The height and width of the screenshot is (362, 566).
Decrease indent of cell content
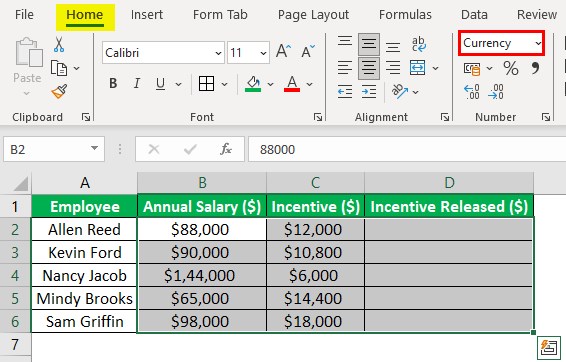tap(345, 92)
